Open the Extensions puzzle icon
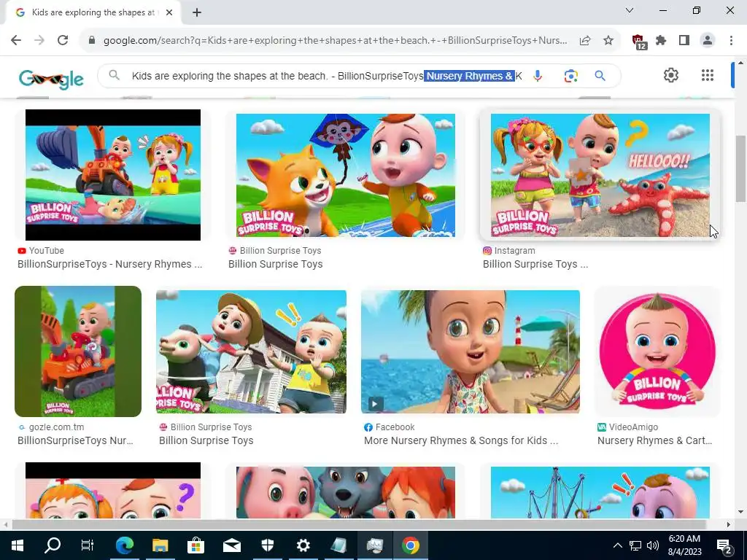Screen dimensions: 747x560 pos(661,41)
